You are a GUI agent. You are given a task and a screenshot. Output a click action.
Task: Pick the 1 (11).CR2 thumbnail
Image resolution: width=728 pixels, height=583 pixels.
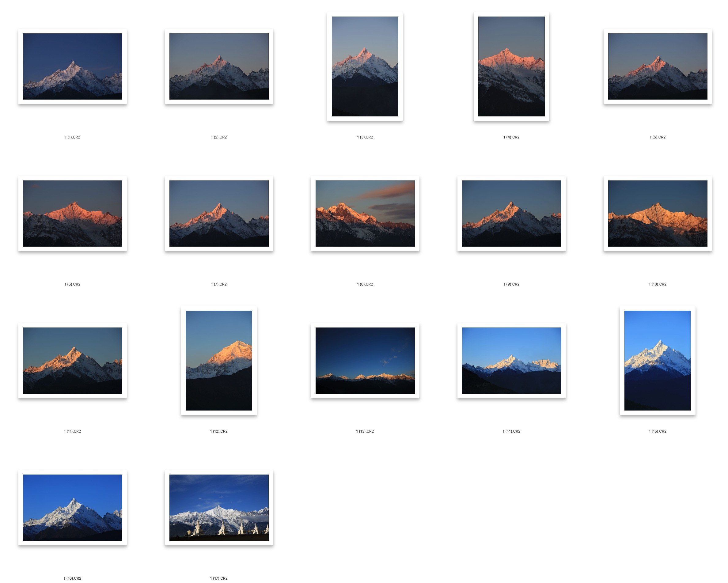72,360
